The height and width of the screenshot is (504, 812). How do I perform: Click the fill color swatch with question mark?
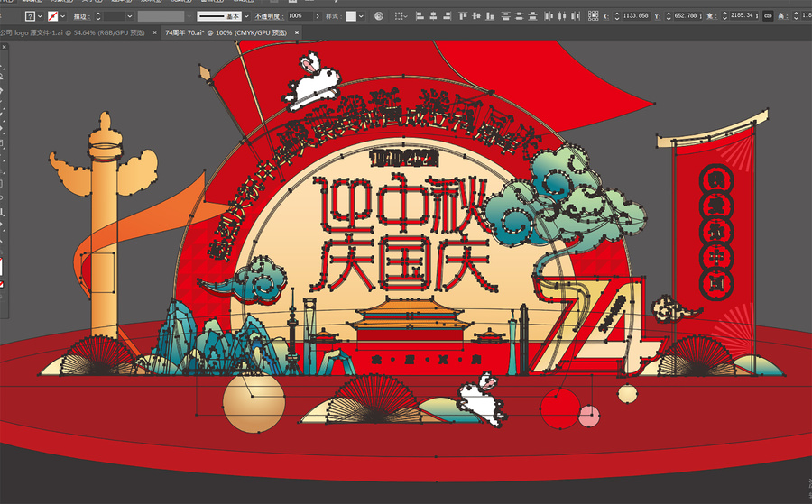pos(30,16)
